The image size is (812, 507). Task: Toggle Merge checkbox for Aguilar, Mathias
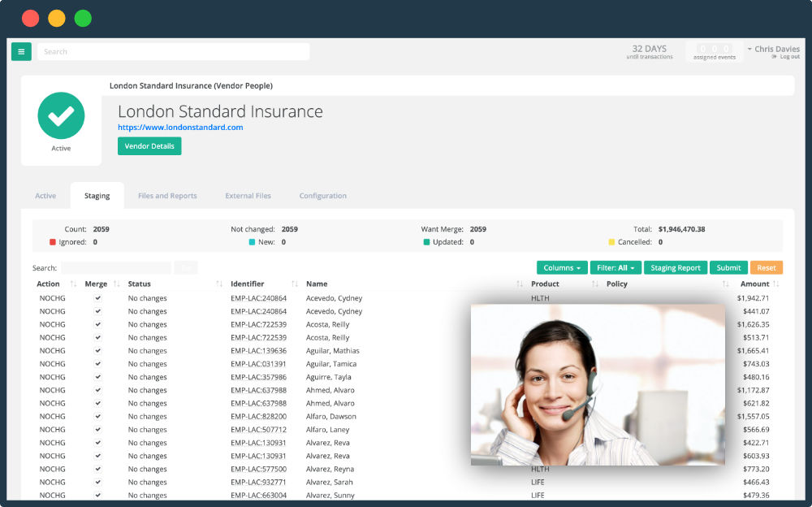click(x=98, y=351)
